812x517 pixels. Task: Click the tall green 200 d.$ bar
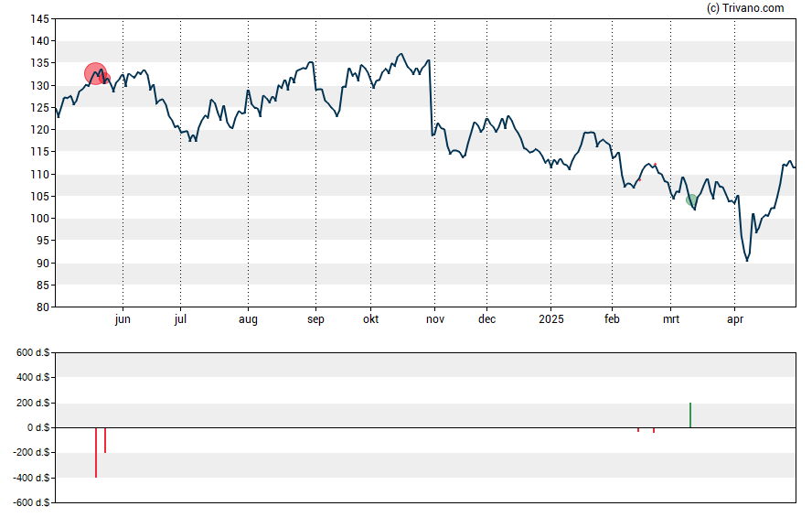pos(690,415)
